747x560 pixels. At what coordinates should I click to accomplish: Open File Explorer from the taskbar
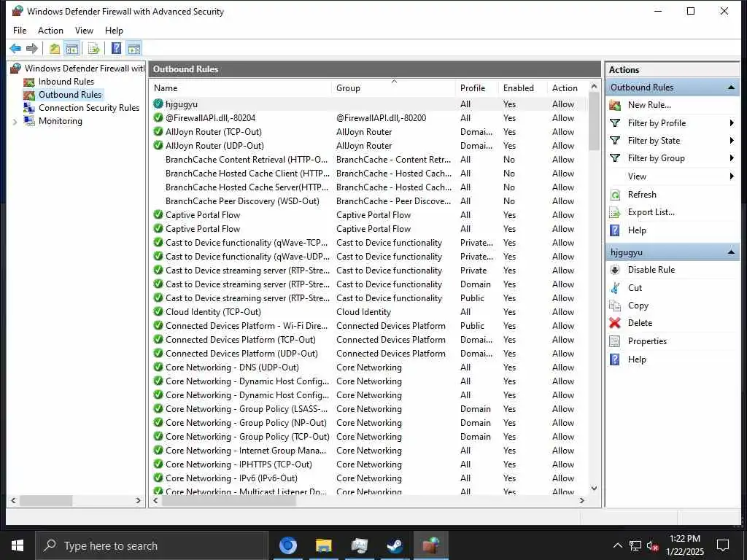coord(323,545)
